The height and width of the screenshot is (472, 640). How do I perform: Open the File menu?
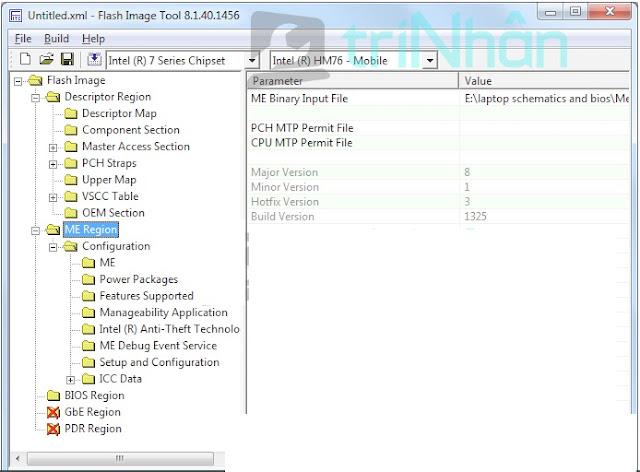(x=23, y=39)
